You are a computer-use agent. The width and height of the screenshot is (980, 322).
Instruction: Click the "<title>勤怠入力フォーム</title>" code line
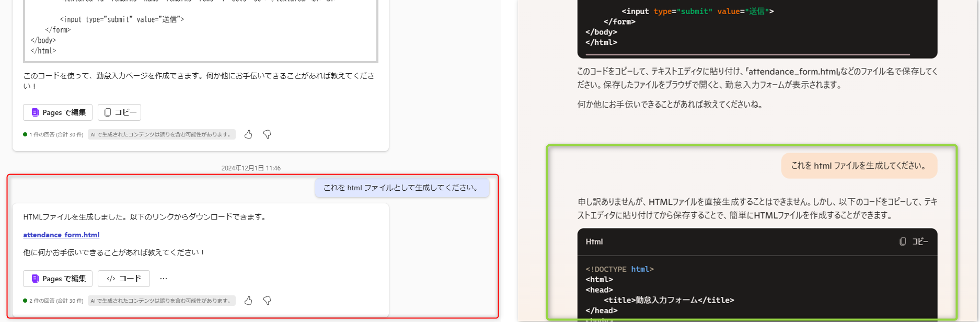669,300
